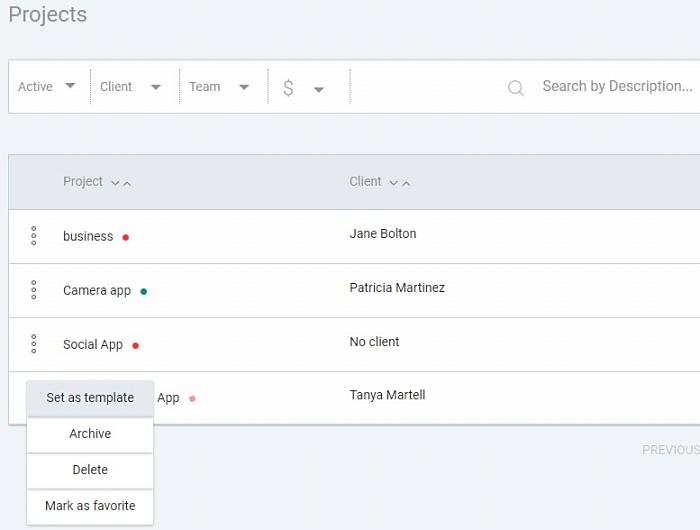Image resolution: width=700 pixels, height=530 pixels.
Task: Open the business row three-dot menu
Action: tap(33, 236)
